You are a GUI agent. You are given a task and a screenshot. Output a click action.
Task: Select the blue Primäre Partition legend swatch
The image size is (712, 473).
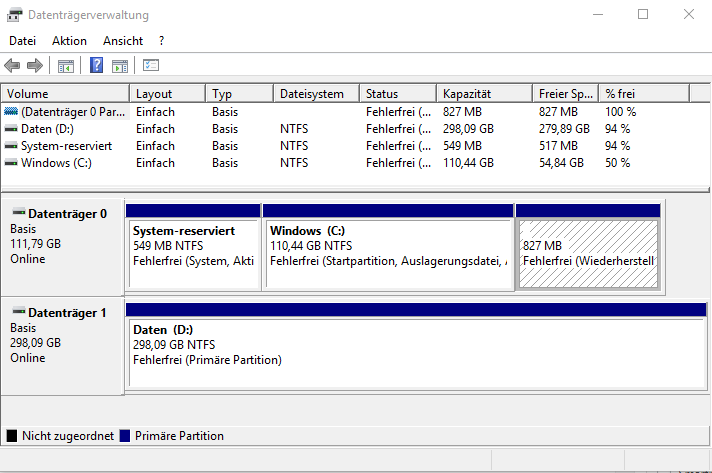[x=125, y=436]
